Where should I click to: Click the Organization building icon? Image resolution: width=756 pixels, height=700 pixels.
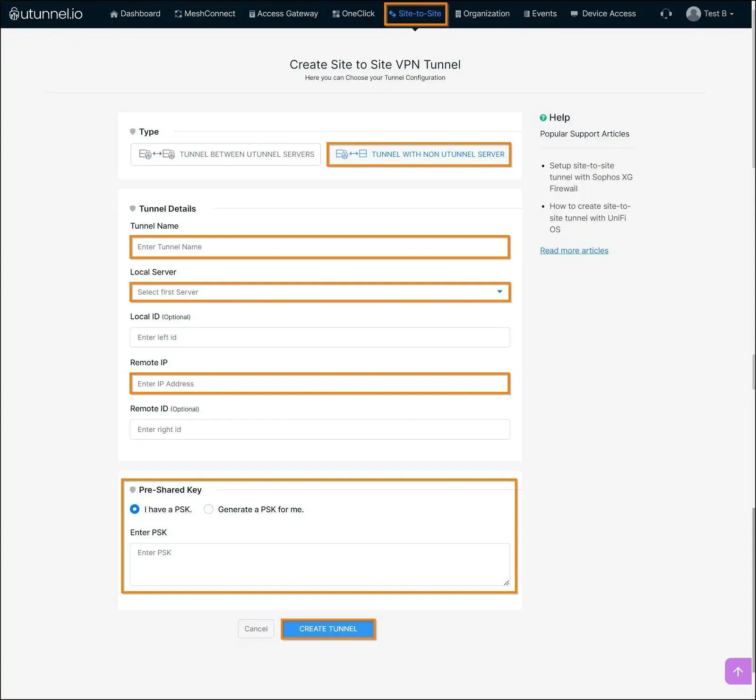click(458, 14)
